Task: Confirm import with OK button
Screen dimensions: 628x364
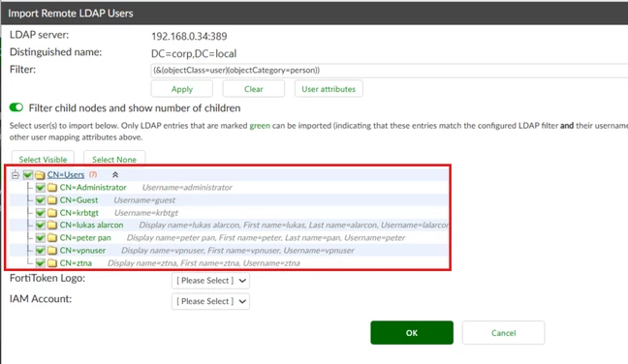Action: click(412, 332)
